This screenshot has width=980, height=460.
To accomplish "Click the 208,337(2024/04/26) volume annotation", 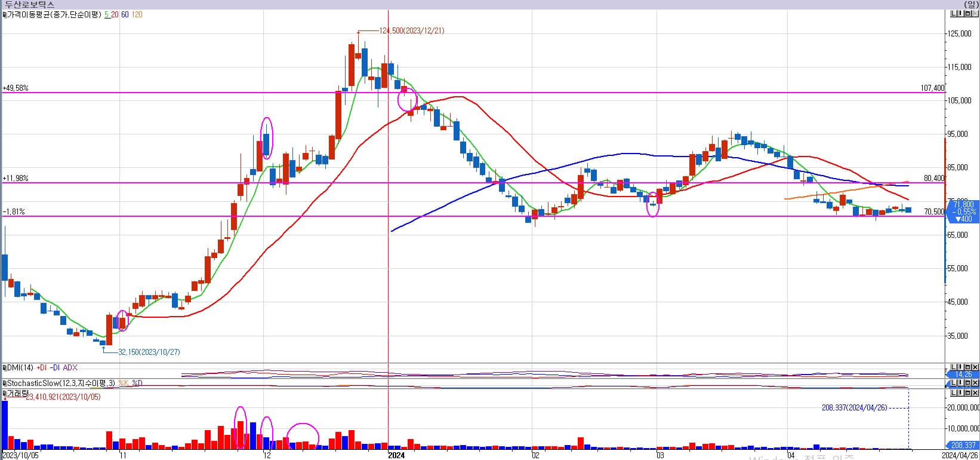I will tap(854, 407).
